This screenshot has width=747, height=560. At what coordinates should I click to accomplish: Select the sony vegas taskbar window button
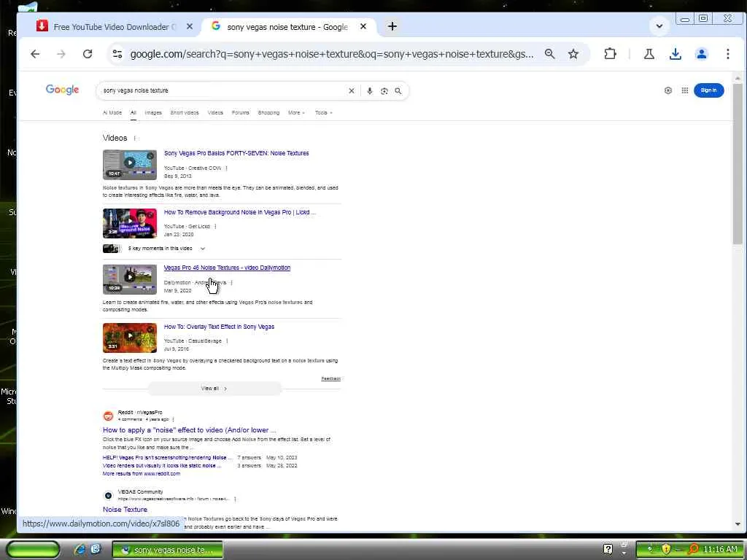167,550
